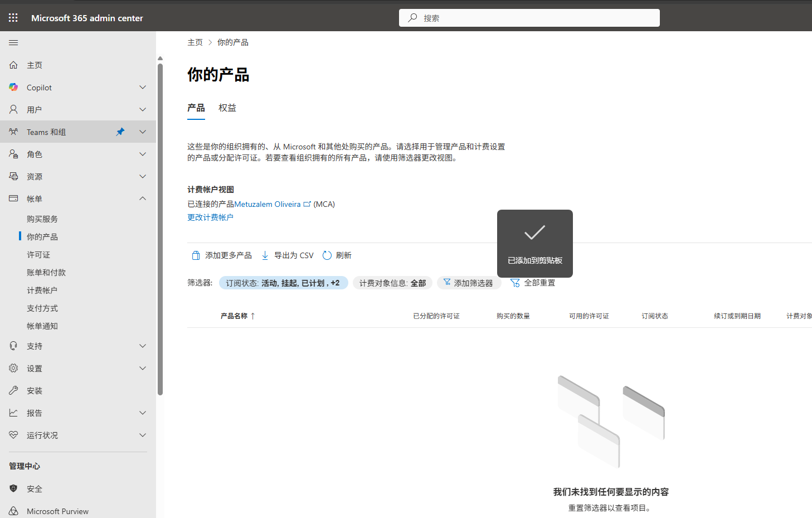Click 导出为 CSV button

288,255
